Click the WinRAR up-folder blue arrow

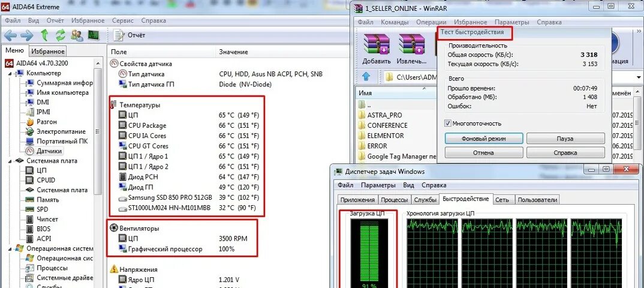coord(366,77)
